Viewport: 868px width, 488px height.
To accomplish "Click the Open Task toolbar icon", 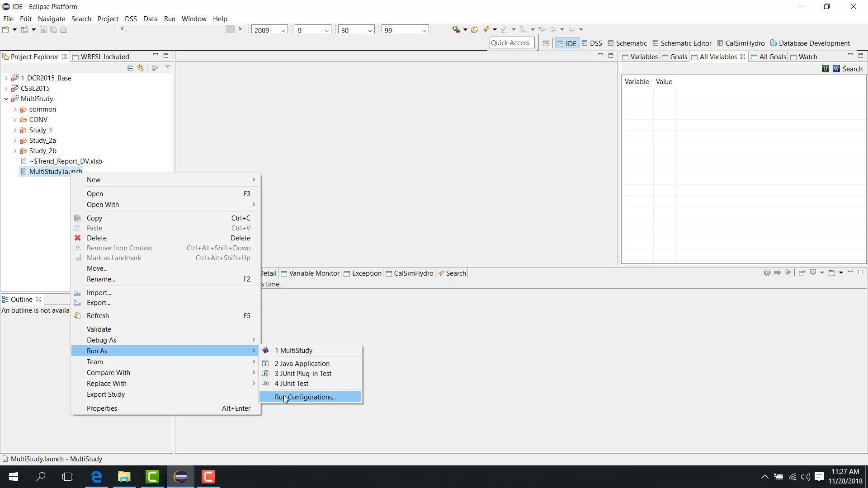I will 474,29.
